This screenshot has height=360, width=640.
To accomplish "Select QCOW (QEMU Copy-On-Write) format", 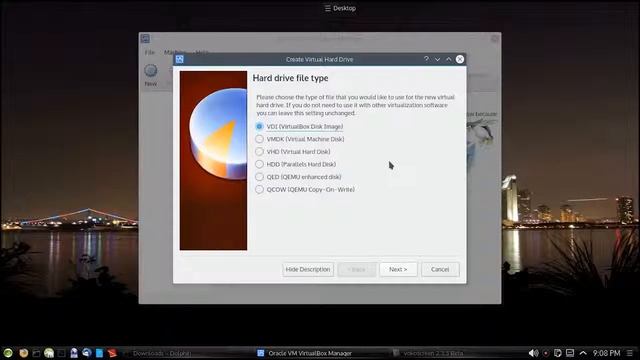I will click(x=305, y=190).
